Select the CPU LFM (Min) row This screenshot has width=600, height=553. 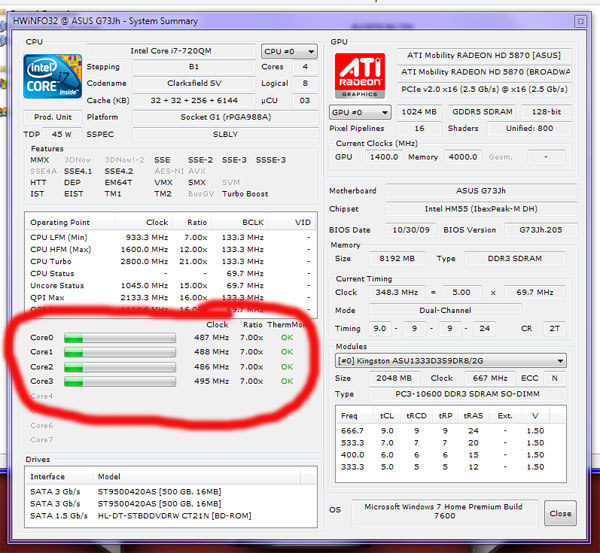171,238
